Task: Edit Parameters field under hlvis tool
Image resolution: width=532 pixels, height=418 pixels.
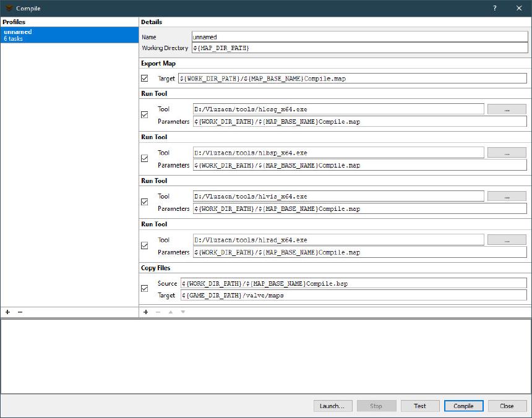Action: [359, 208]
